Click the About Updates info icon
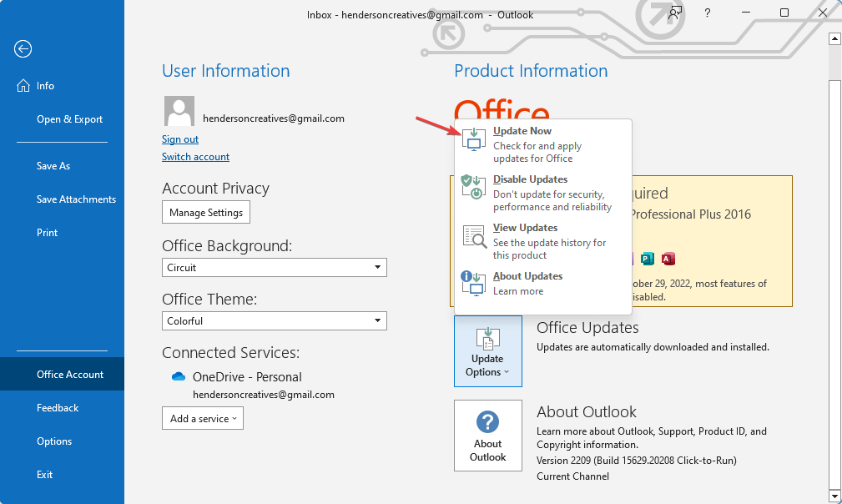This screenshot has width=842, height=504. coord(472,283)
